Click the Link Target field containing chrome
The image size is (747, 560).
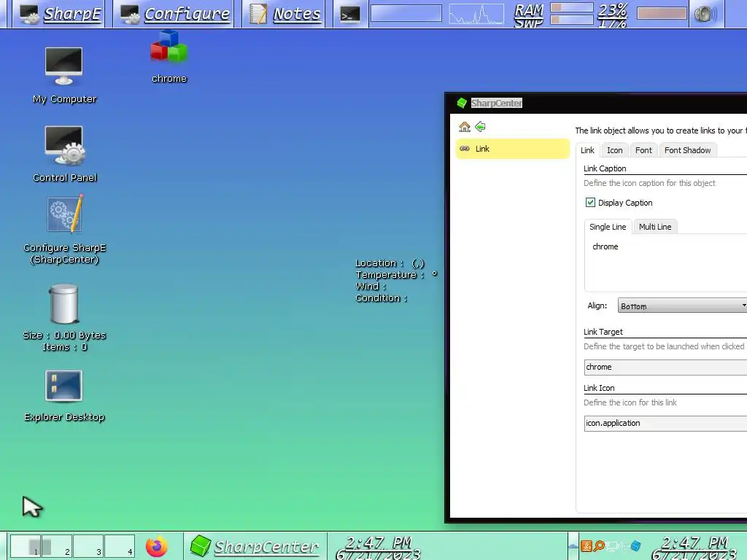(x=665, y=367)
